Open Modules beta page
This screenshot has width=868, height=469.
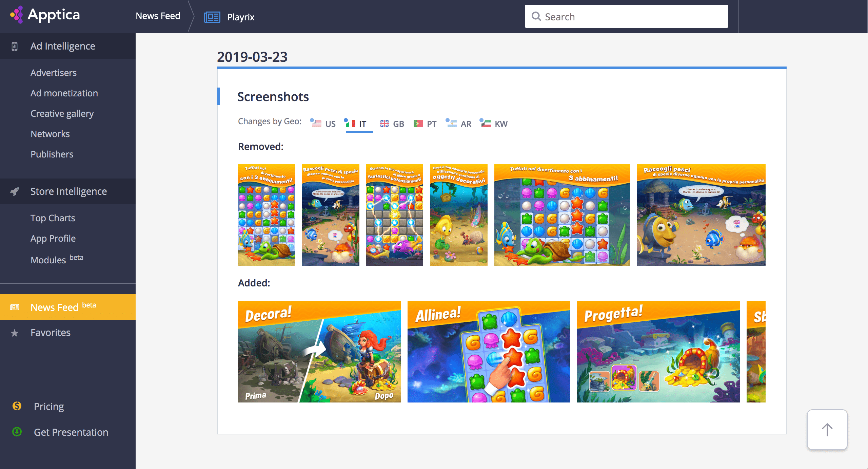[57, 259]
